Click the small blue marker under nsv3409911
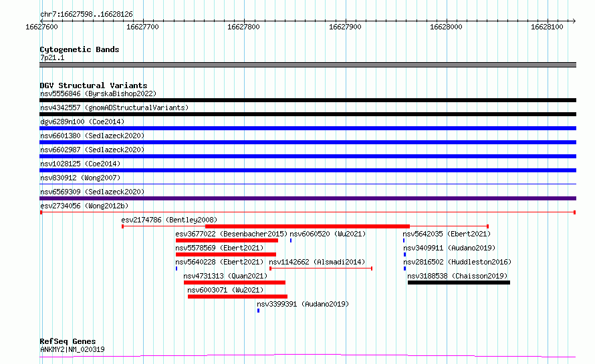The height and width of the screenshot is (364, 595). pyautogui.click(x=405, y=254)
